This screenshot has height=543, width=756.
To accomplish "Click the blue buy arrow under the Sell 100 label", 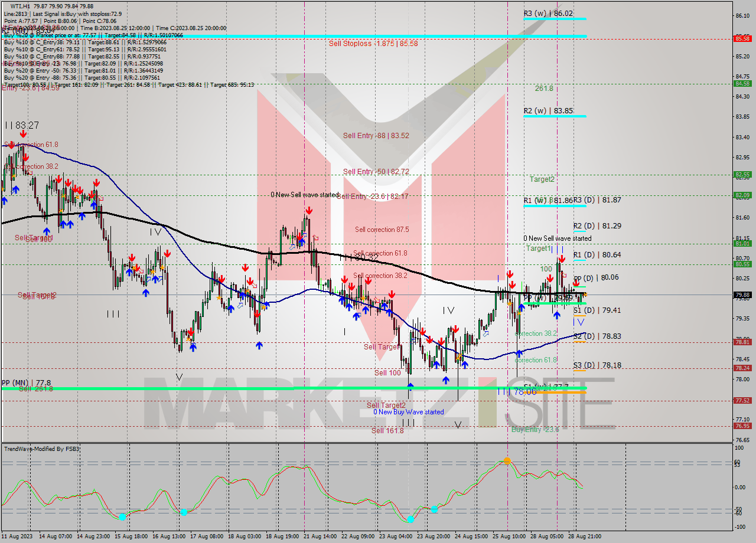I will click(x=410, y=385).
